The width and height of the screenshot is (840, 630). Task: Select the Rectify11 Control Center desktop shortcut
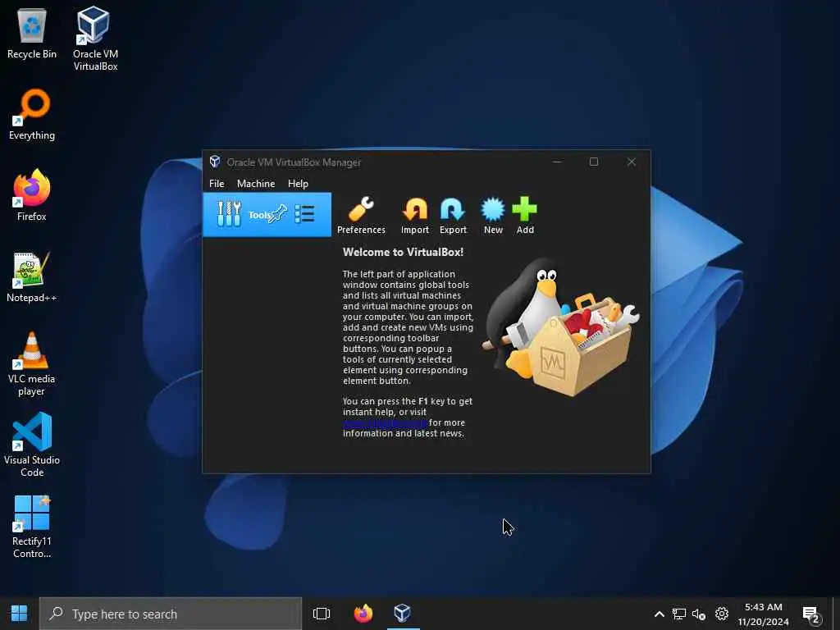32,527
